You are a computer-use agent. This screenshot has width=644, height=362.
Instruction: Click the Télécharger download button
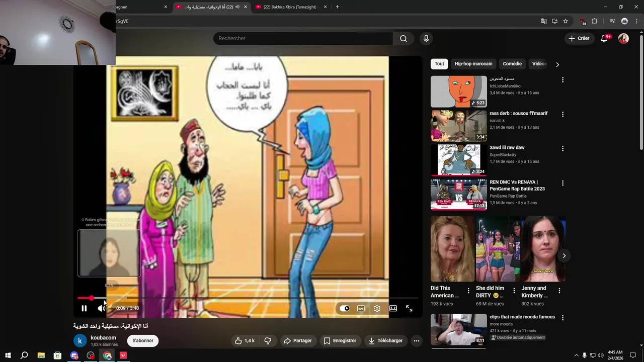pos(385,340)
